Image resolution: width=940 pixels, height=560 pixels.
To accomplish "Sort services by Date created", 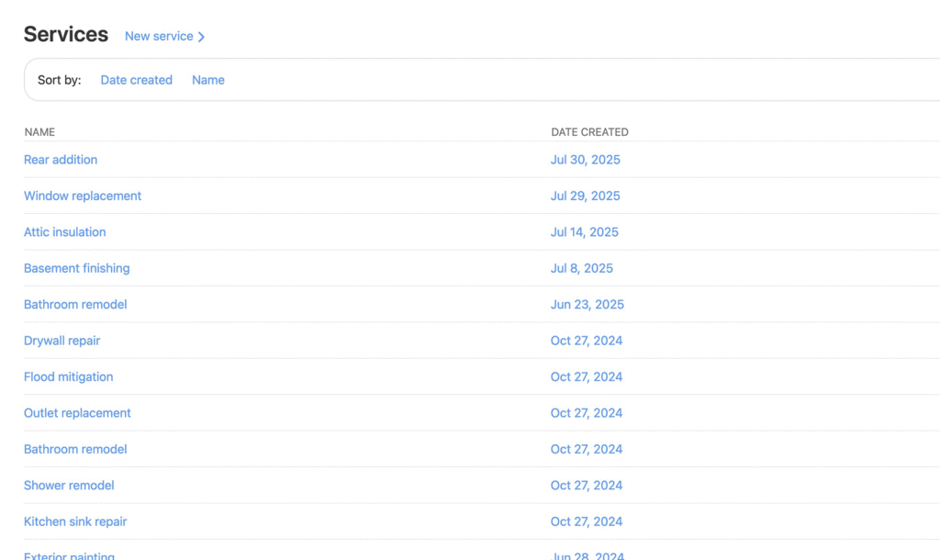I will tap(136, 80).
